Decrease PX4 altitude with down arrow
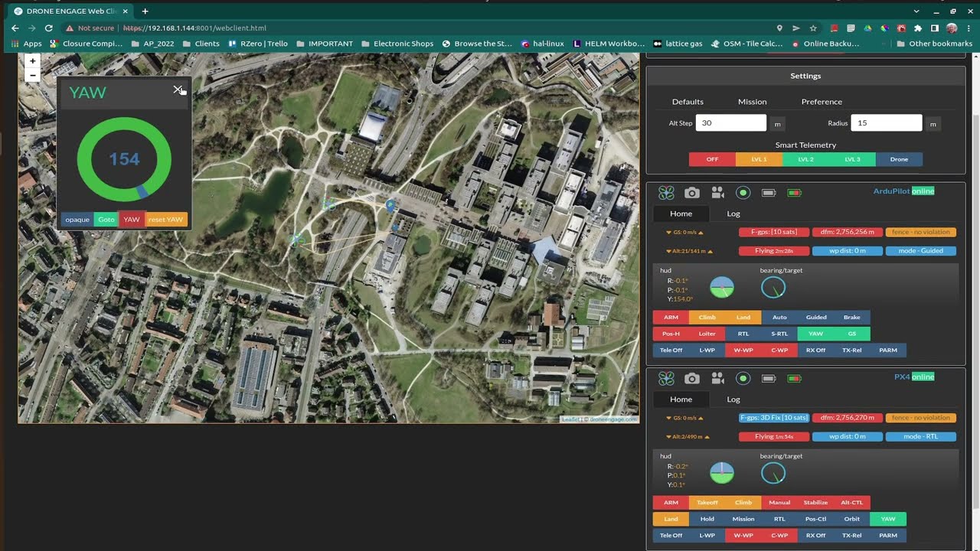 [x=667, y=437]
